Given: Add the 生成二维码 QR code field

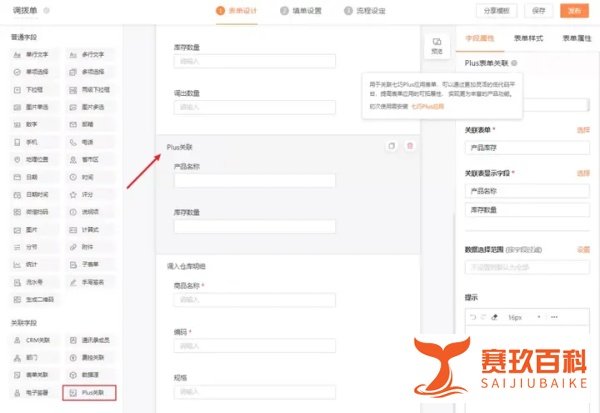Looking at the screenshot, I should pyautogui.click(x=34, y=300).
